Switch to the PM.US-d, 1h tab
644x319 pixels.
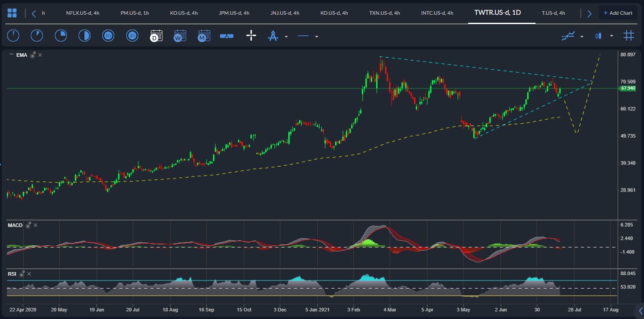pyautogui.click(x=135, y=13)
